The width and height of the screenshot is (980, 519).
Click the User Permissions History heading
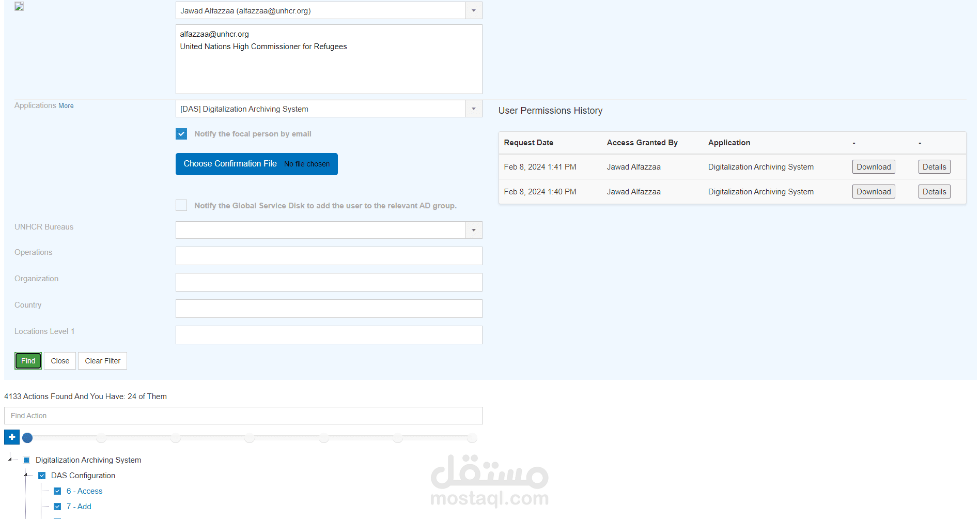pos(550,111)
